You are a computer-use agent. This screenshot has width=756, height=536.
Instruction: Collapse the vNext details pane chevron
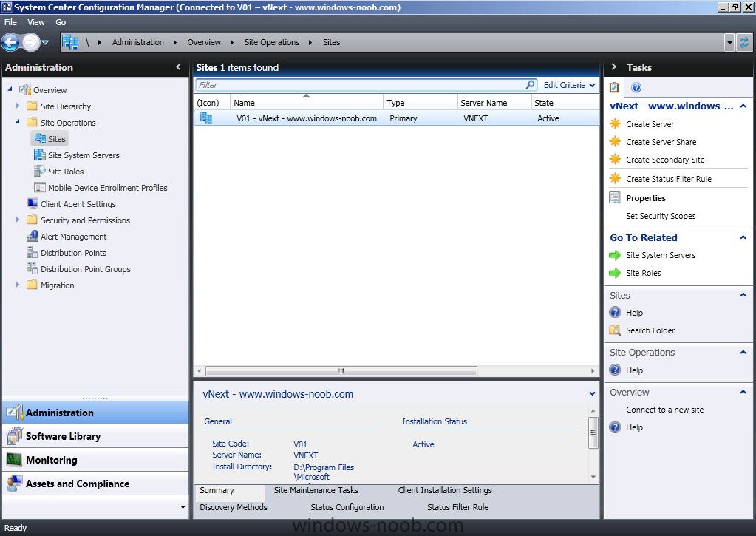tap(592, 393)
